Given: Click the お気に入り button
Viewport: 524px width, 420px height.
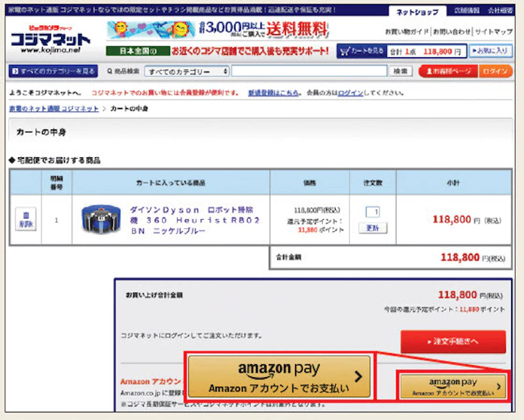Looking at the screenshot, I should tap(491, 50).
